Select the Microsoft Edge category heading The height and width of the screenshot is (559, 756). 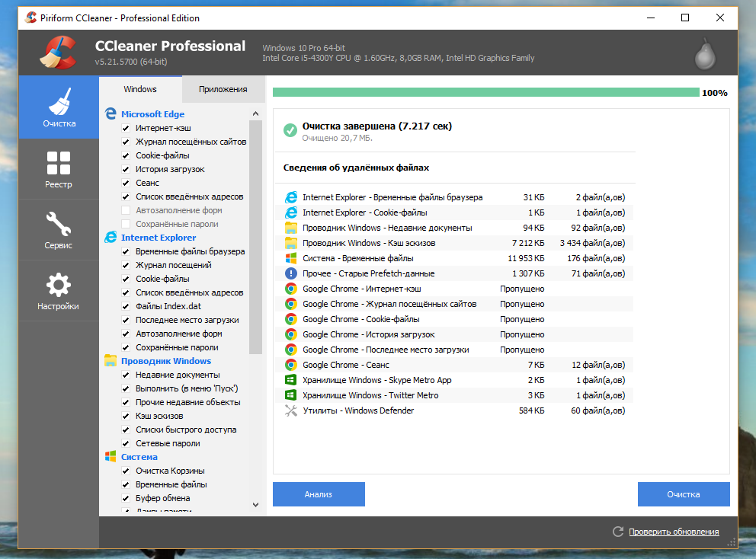(153, 114)
